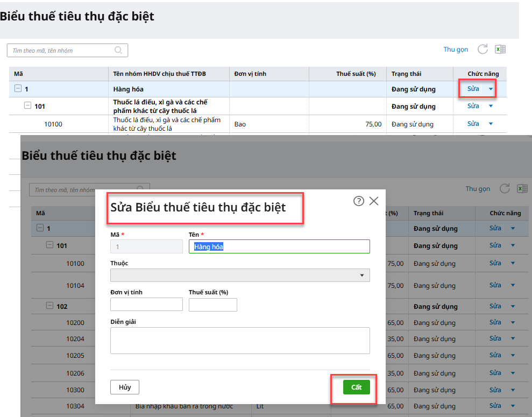
Task: Click the Hủy cancel button
Action: click(125, 387)
